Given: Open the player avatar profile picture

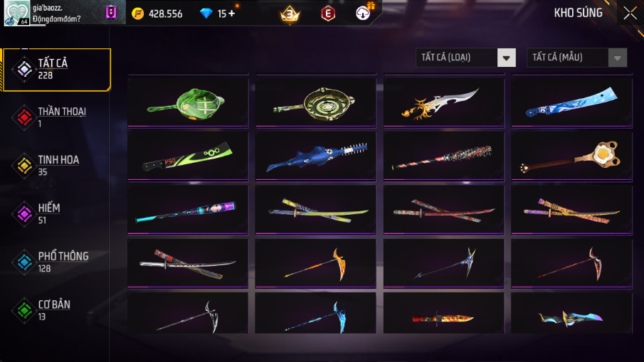Looking at the screenshot, I should [17, 13].
